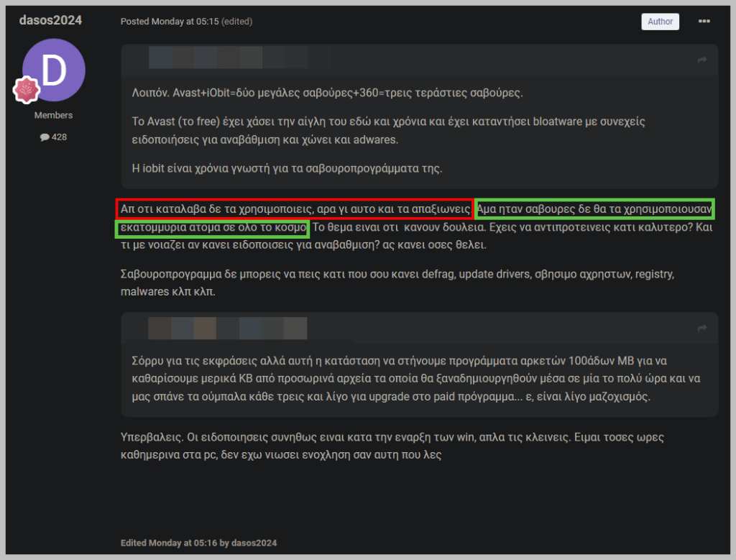The height and width of the screenshot is (560, 736).
Task: Click the green-highlighted sentence starting with Αμα
Action: coord(594,208)
